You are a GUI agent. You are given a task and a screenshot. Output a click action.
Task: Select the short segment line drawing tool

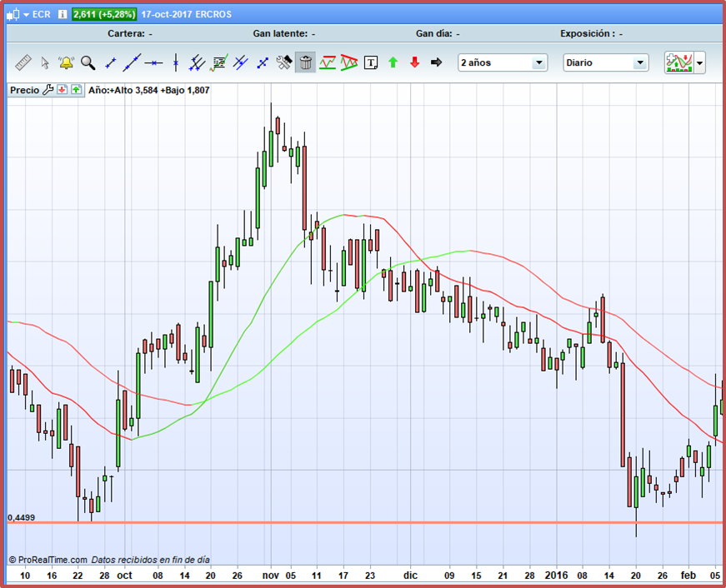110,62
